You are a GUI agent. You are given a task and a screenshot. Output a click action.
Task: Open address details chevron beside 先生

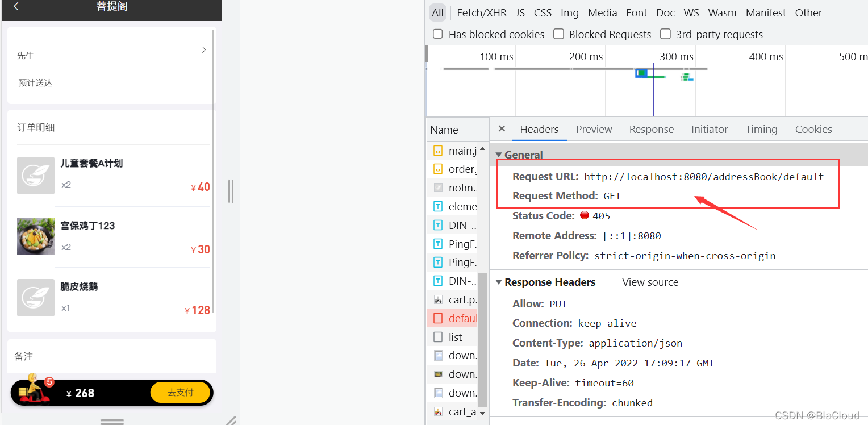pyautogui.click(x=203, y=50)
